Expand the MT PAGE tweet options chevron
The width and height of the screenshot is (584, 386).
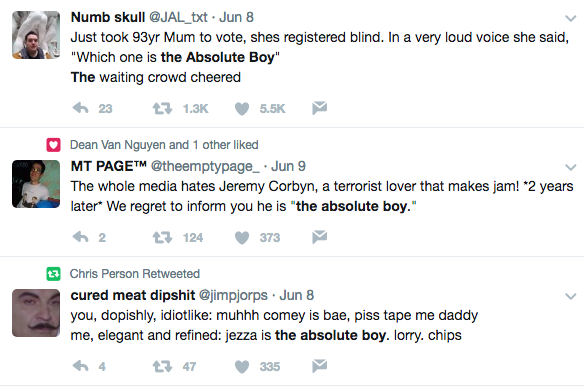[571, 167]
